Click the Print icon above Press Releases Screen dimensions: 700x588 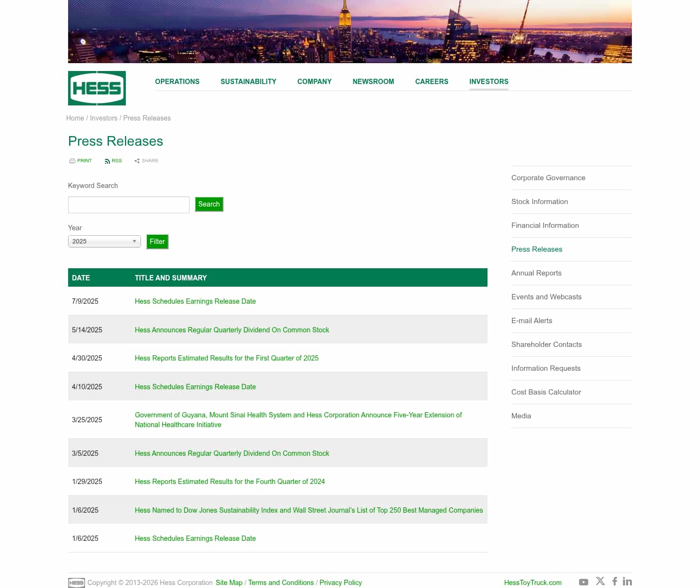(72, 161)
